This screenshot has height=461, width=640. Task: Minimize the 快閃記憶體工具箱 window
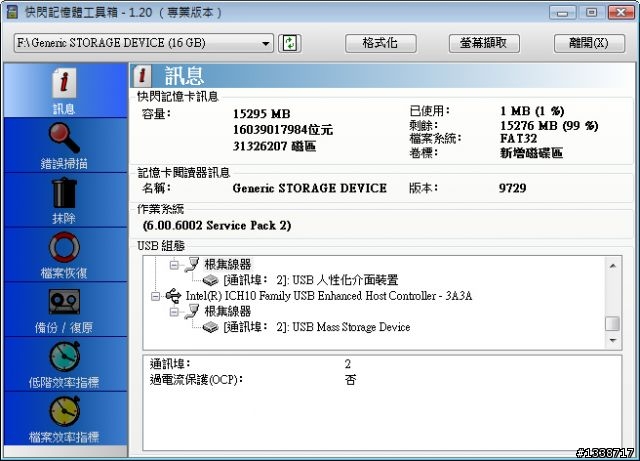click(562, 12)
